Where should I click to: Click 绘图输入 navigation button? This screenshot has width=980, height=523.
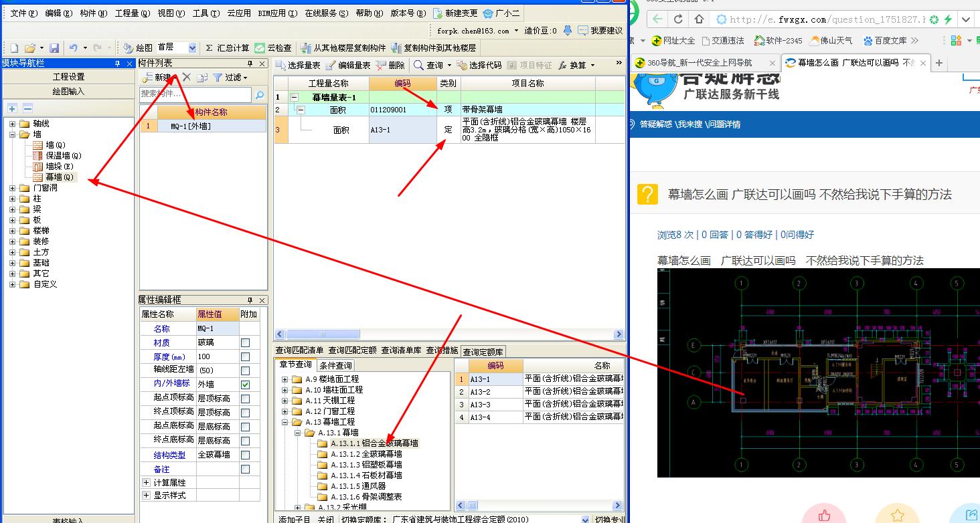[x=69, y=92]
